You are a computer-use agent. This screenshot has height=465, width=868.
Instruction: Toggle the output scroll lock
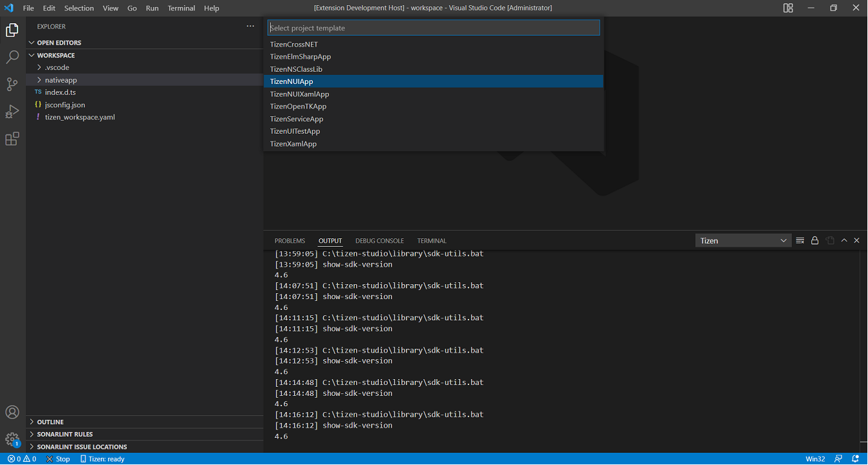click(815, 240)
